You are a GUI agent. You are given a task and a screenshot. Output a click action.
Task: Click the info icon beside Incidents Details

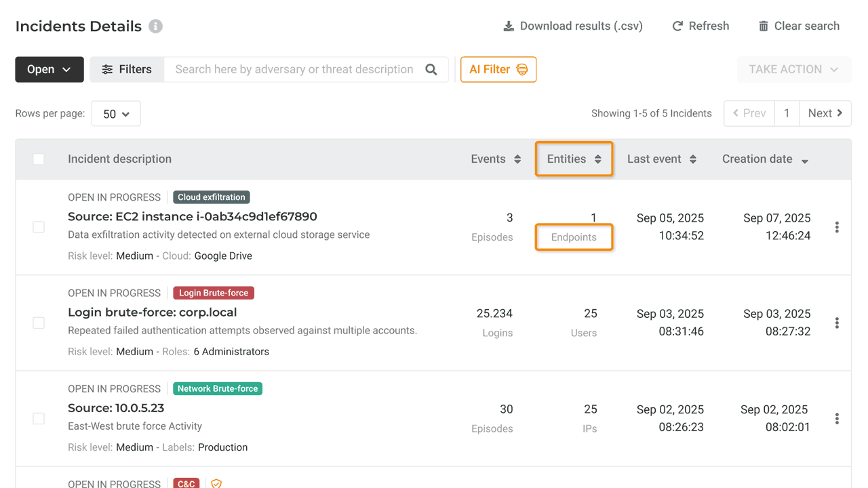coord(156,26)
